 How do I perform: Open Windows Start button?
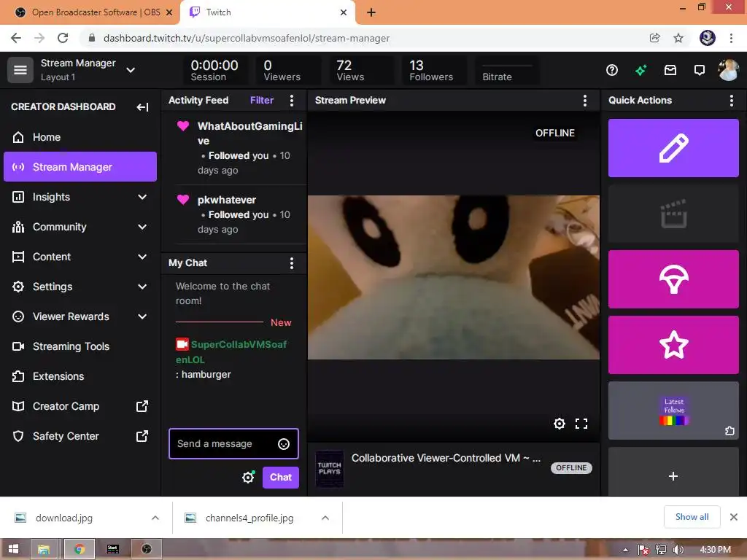tap(13, 549)
